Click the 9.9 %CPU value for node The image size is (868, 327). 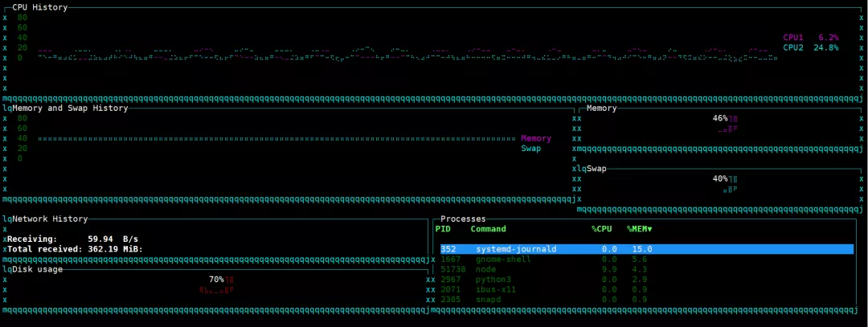[x=609, y=269]
